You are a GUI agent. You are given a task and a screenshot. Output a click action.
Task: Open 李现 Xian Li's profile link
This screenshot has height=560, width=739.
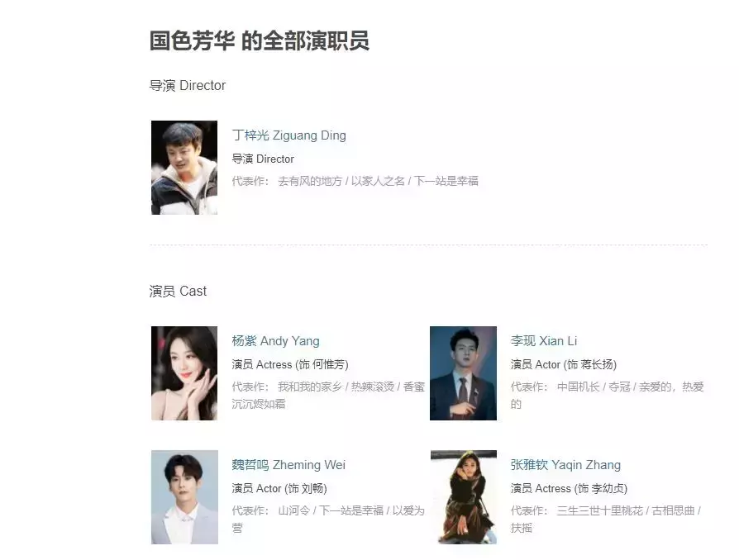544,341
